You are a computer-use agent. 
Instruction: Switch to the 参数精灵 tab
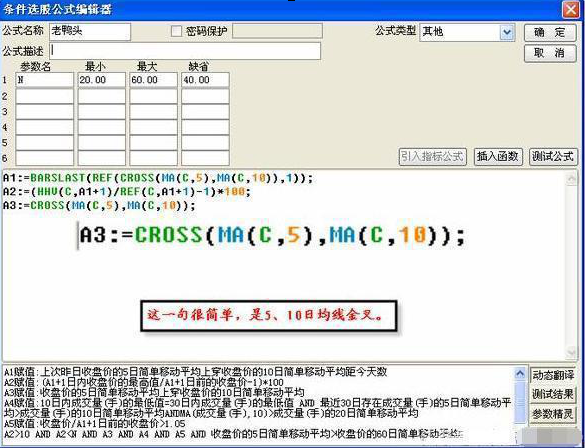[x=553, y=414]
